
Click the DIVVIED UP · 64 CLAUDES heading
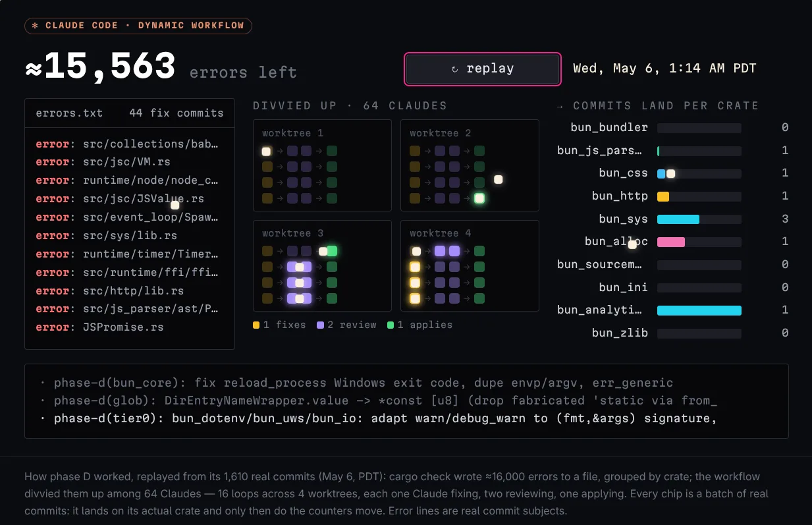(350, 105)
